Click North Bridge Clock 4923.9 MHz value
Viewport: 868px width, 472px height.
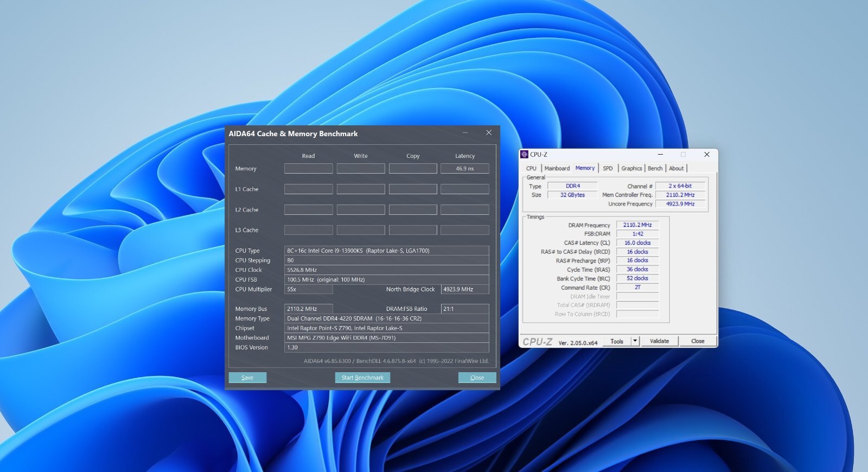click(x=465, y=290)
